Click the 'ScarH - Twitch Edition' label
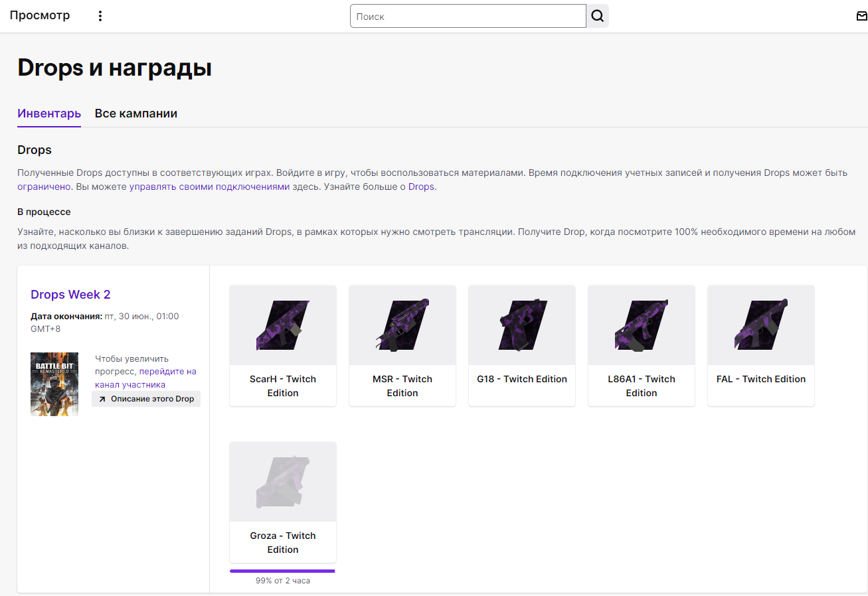This screenshot has width=868, height=596. point(283,386)
